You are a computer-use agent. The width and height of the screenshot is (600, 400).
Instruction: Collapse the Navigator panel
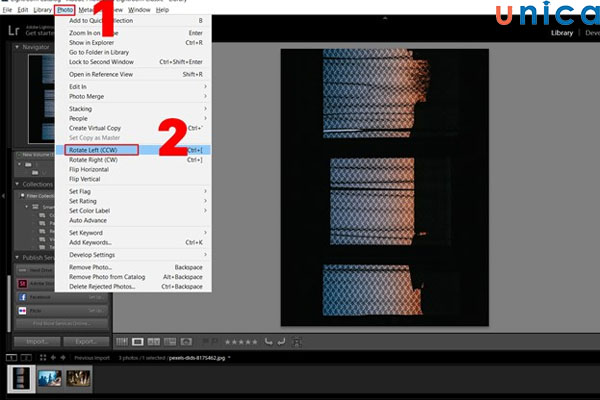[17, 47]
